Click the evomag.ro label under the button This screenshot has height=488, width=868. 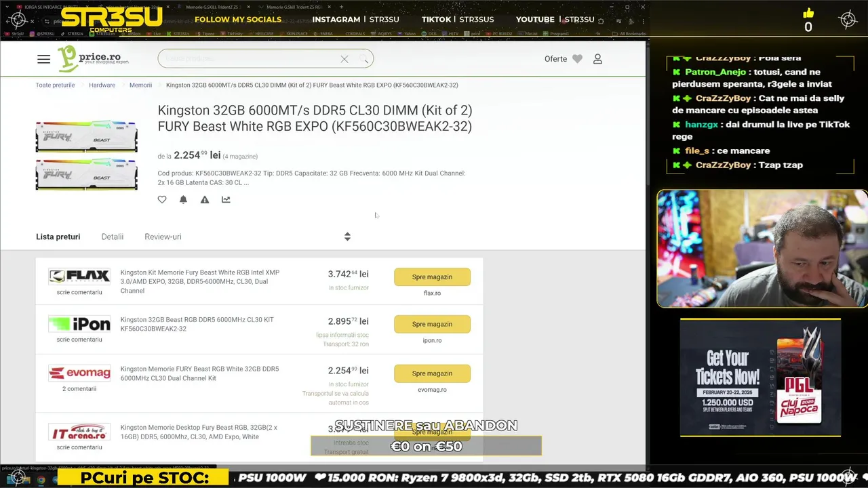[432, 390]
